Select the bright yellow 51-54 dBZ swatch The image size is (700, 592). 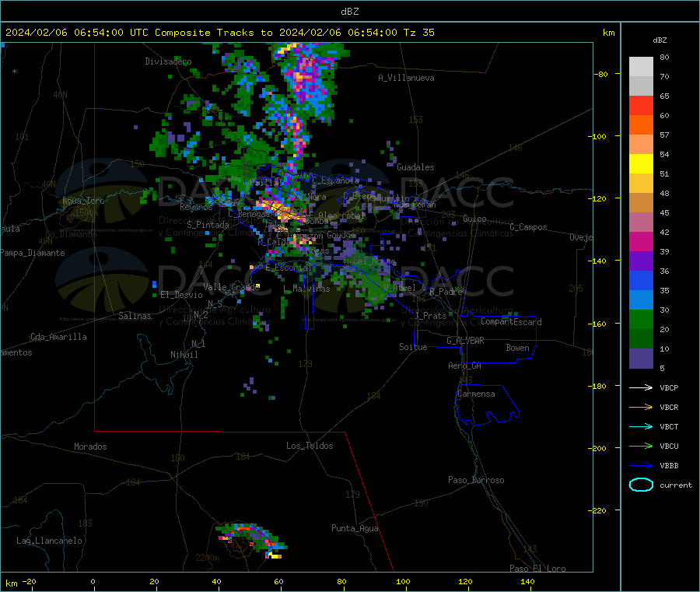[641, 164]
